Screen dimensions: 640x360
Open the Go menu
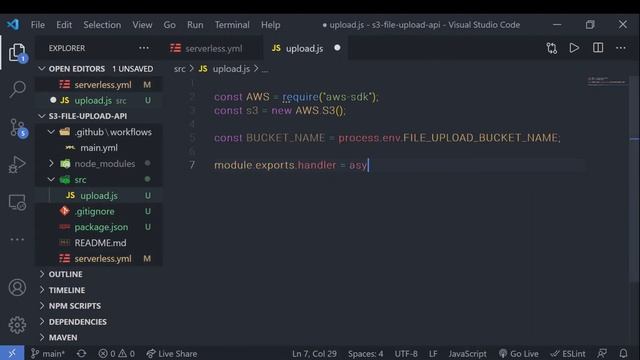(x=169, y=25)
